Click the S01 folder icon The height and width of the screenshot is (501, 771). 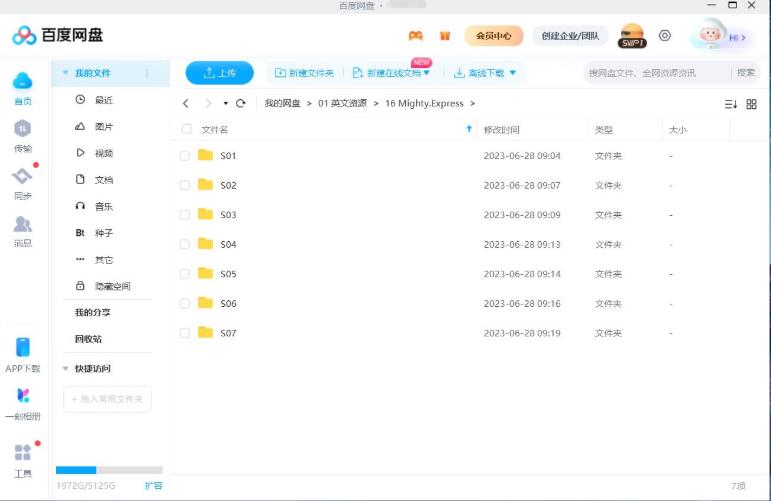click(x=205, y=155)
